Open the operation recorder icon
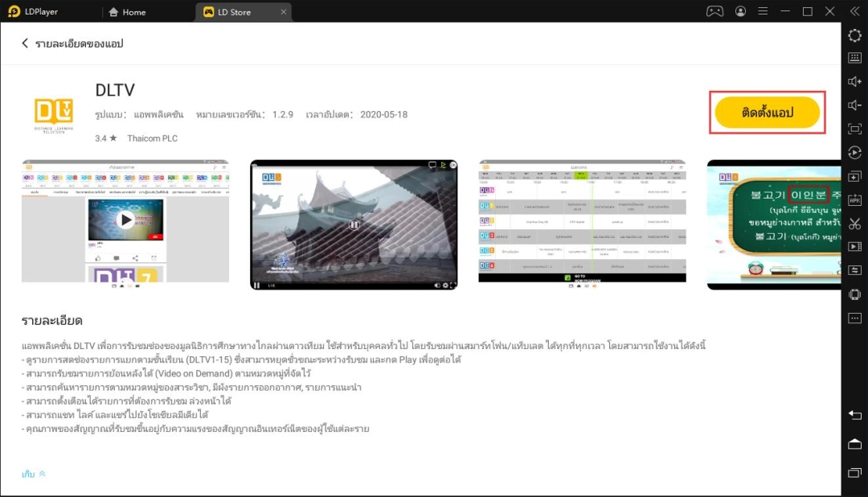The height and width of the screenshot is (497, 868). pyautogui.click(x=854, y=152)
